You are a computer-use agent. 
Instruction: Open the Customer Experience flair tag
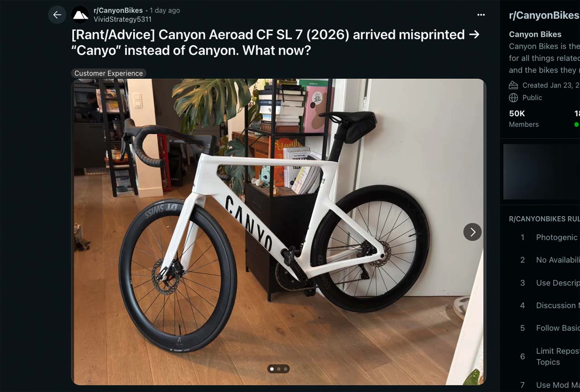(109, 73)
